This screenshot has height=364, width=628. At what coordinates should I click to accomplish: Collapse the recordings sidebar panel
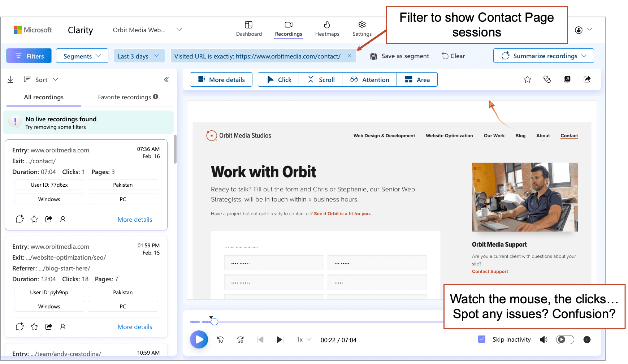pyautogui.click(x=166, y=79)
